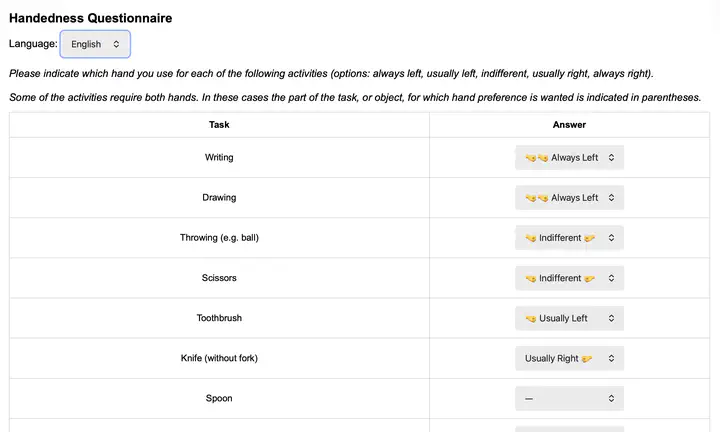This screenshot has height=432, width=720.
Task: Click the "Scissors" task label
Action: [219, 278]
